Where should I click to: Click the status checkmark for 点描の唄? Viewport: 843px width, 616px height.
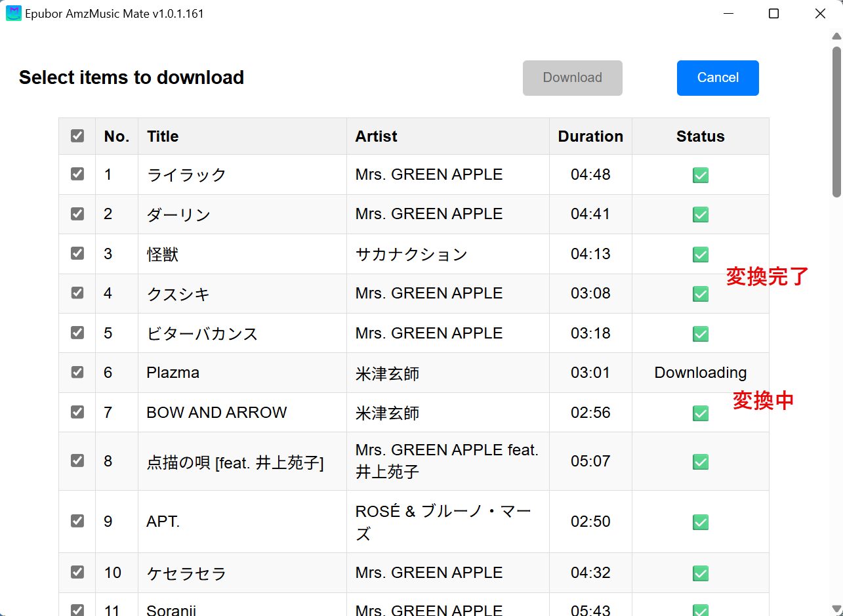[700, 462]
